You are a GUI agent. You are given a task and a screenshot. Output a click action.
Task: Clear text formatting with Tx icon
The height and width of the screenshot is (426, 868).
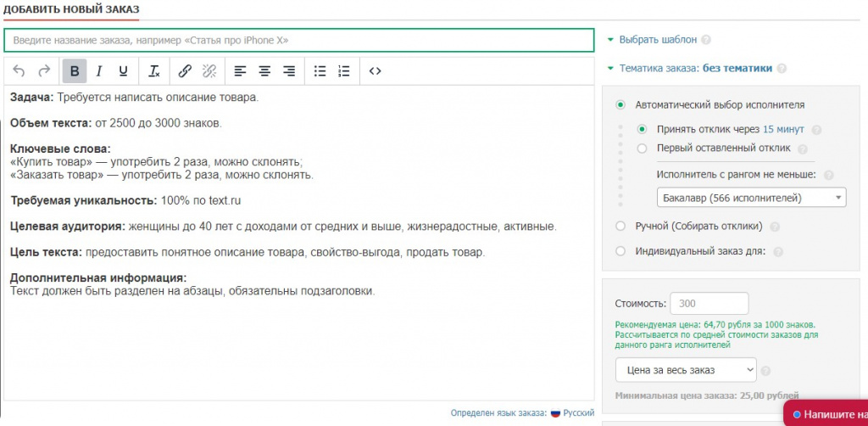pos(154,71)
